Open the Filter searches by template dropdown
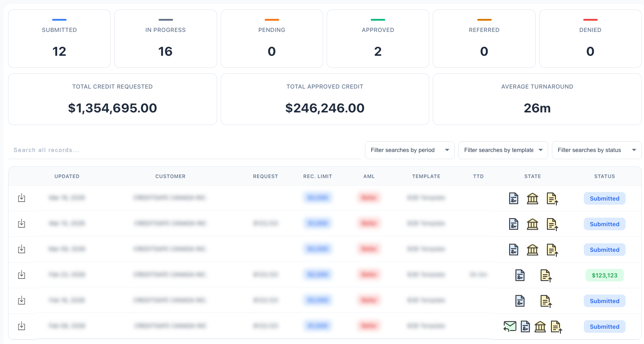Image resolution: width=644 pixels, height=344 pixels. tap(503, 150)
